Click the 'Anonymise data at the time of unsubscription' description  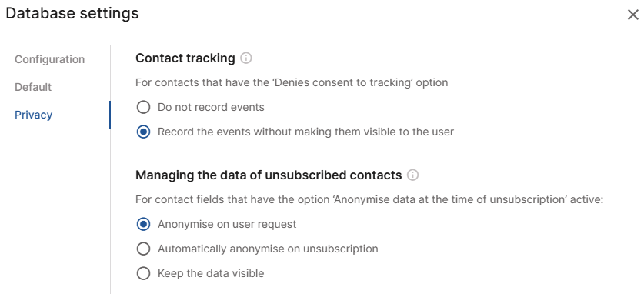pyautogui.click(x=369, y=200)
